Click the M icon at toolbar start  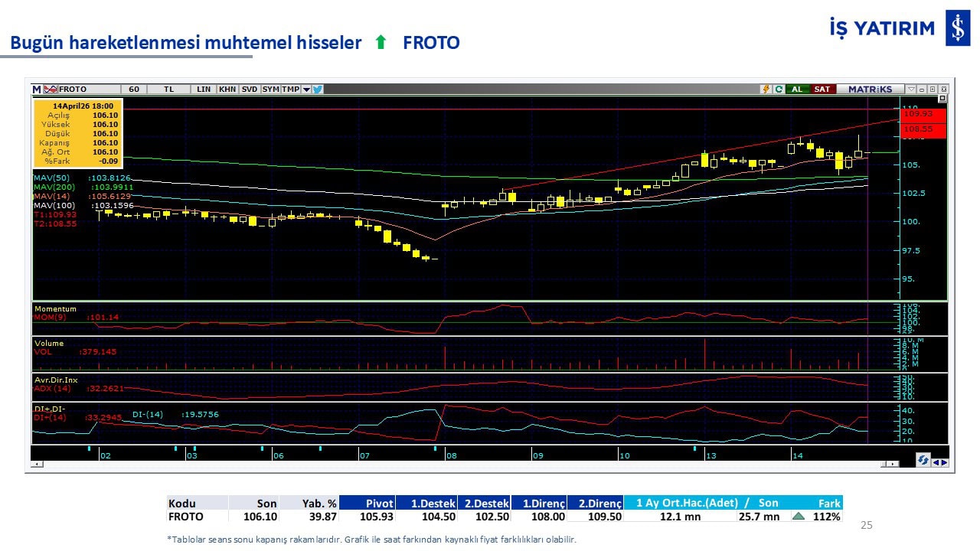37,90
